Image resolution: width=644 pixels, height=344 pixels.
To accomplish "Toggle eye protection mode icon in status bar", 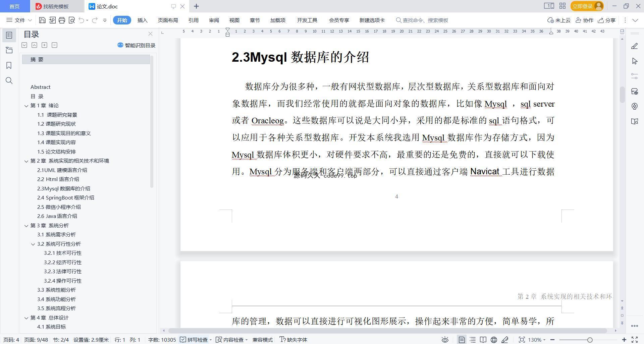I will (x=445, y=340).
